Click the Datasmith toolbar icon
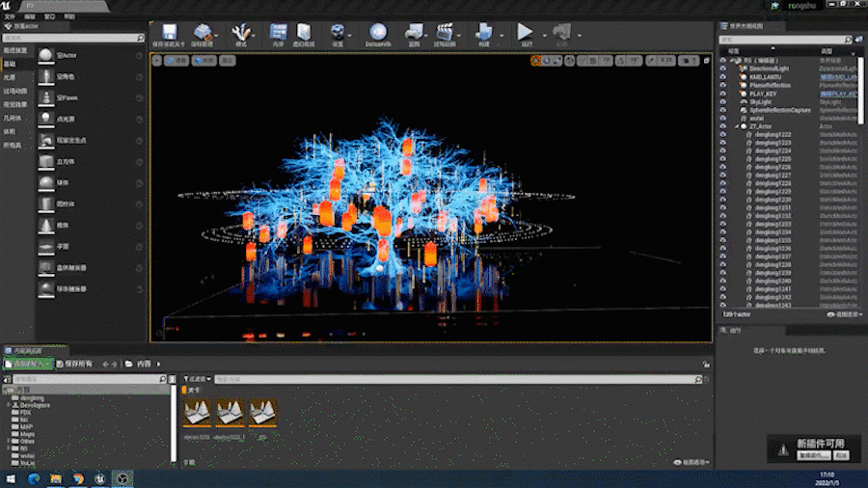Screen dimensions: 868x488 click(x=378, y=32)
